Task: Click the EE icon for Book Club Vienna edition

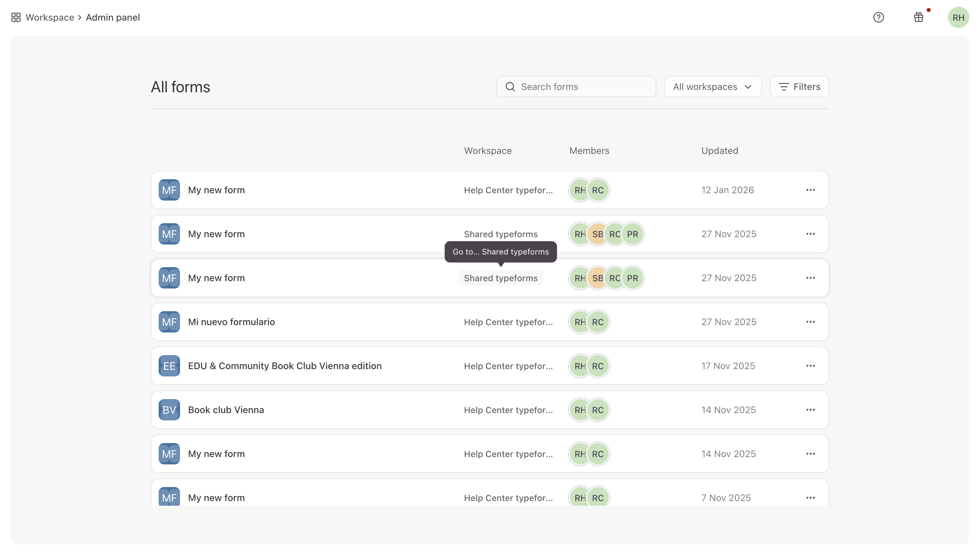Action: 169,365
